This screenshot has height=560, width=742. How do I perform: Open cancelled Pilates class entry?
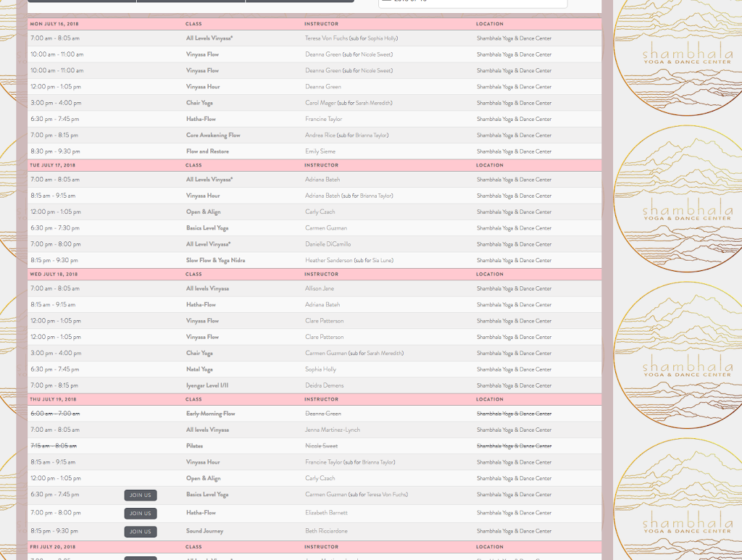pyautogui.click(x=194, y=446)
